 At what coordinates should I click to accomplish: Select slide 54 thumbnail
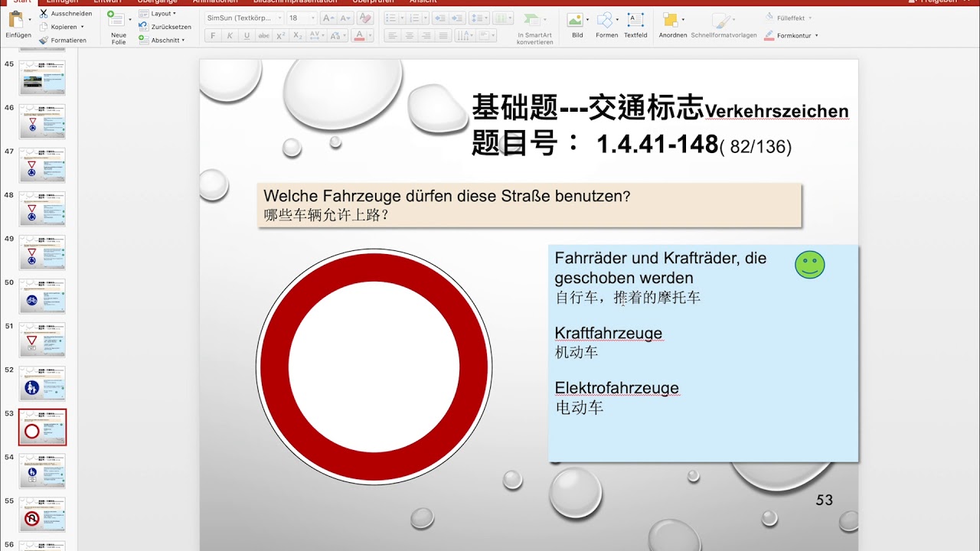pyautogui.click(x=43, y=471)
